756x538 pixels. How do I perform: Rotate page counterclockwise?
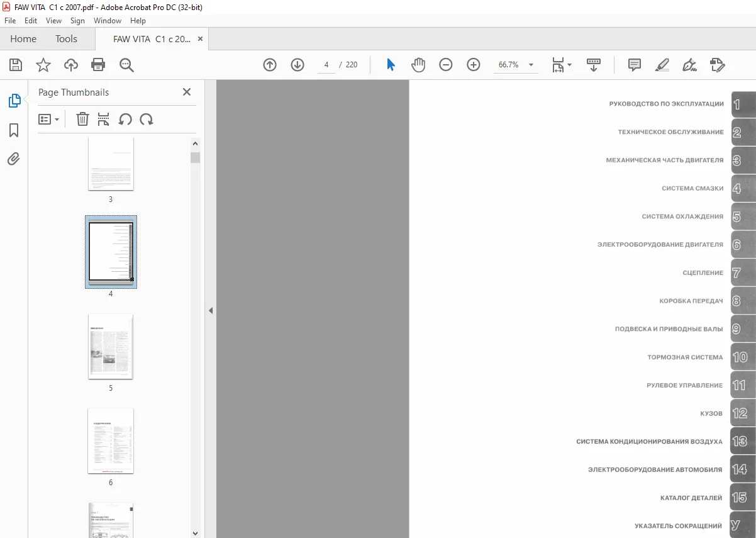pyautogui.click(x=125, y=119)
